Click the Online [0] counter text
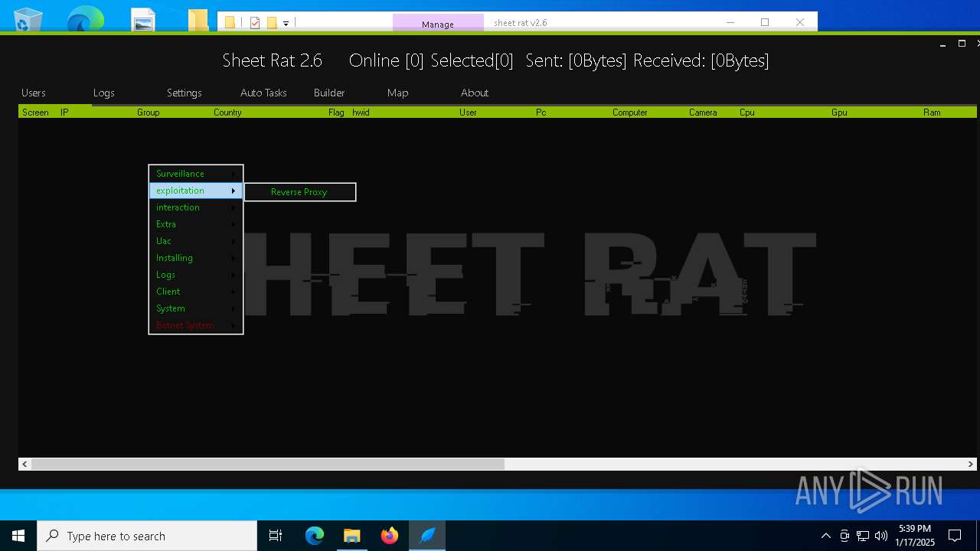The width and height of the screenshot is (980, 551). click(386, 60)
